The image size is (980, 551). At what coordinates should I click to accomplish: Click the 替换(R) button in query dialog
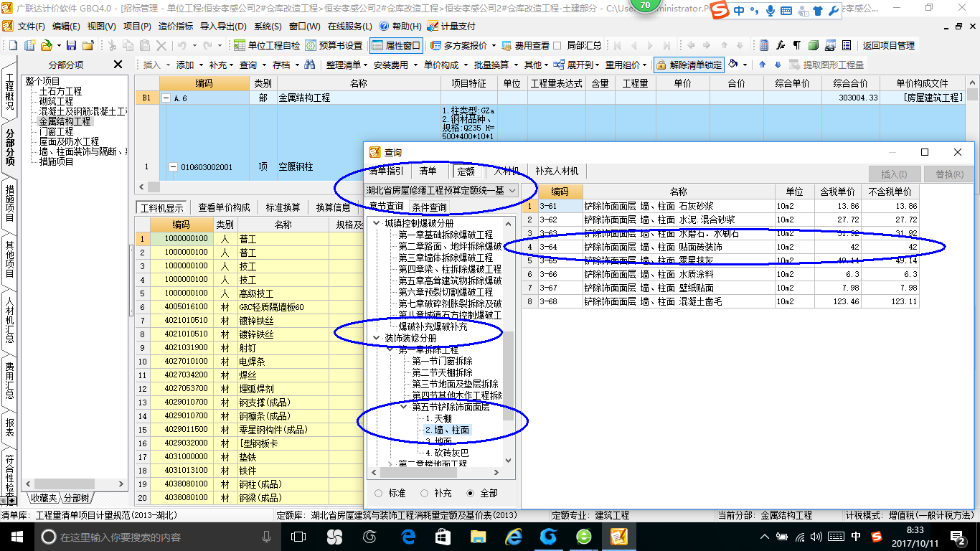tap(948, 174)
